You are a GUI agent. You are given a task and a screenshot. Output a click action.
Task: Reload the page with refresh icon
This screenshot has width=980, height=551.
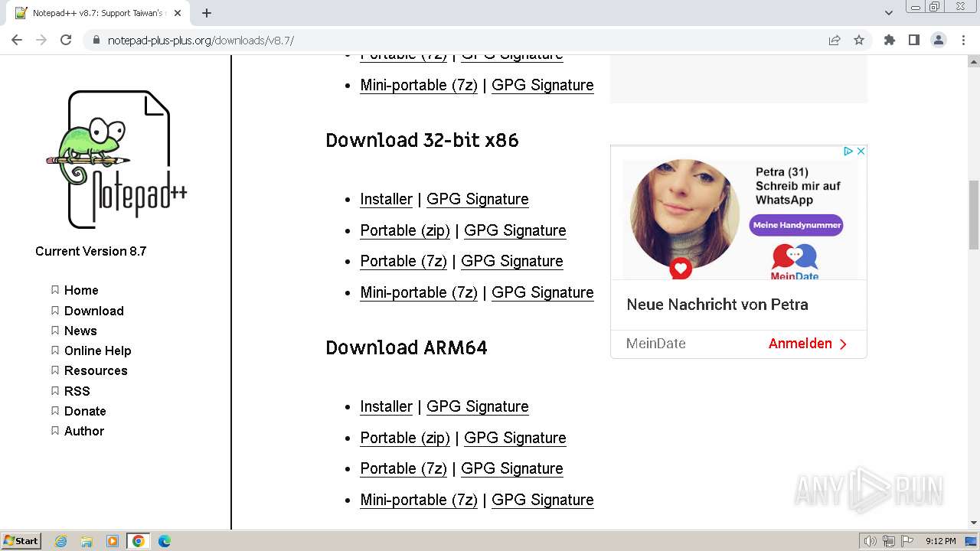coord(66,40)
